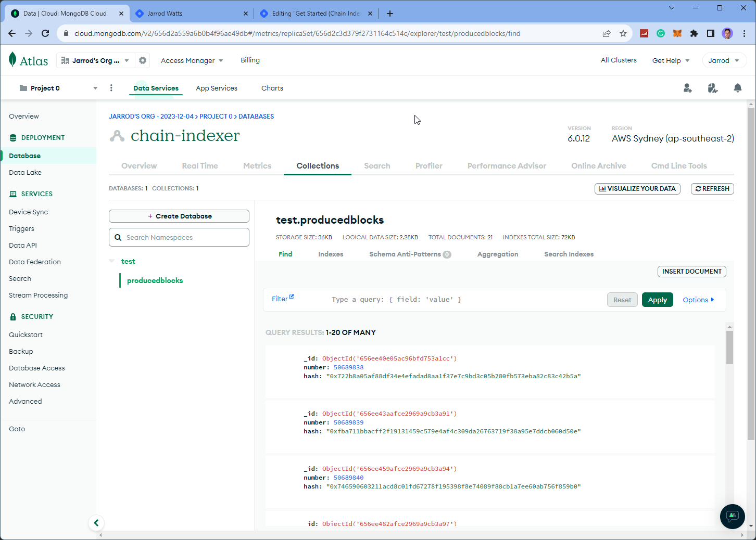Switch to App Services tab
756x540 pixels.
point(217,88)
